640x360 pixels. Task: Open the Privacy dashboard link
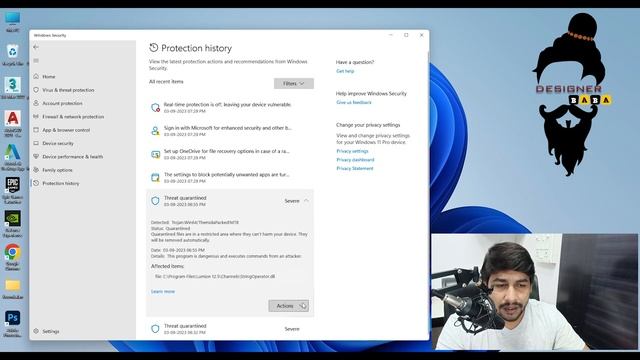pos(355,160)
